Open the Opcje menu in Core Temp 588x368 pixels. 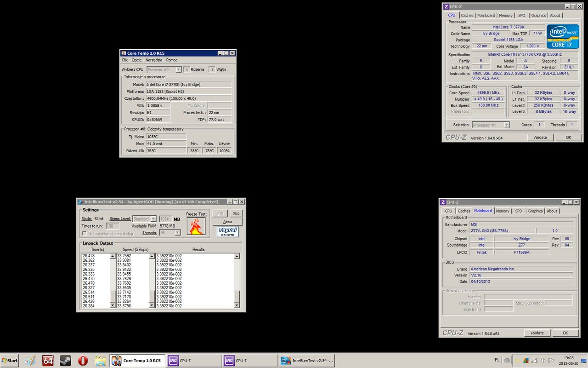pyautogui.click(x=136, y=60)
